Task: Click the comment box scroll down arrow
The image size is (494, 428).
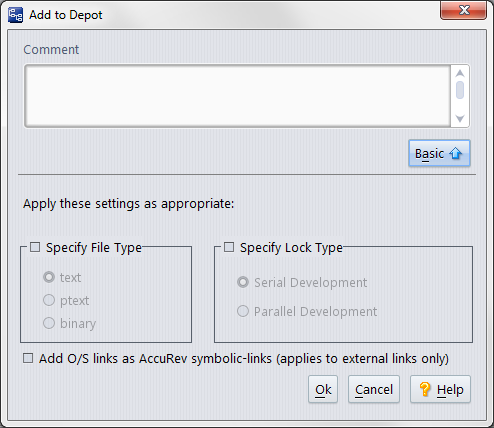Action: [460, 118]
